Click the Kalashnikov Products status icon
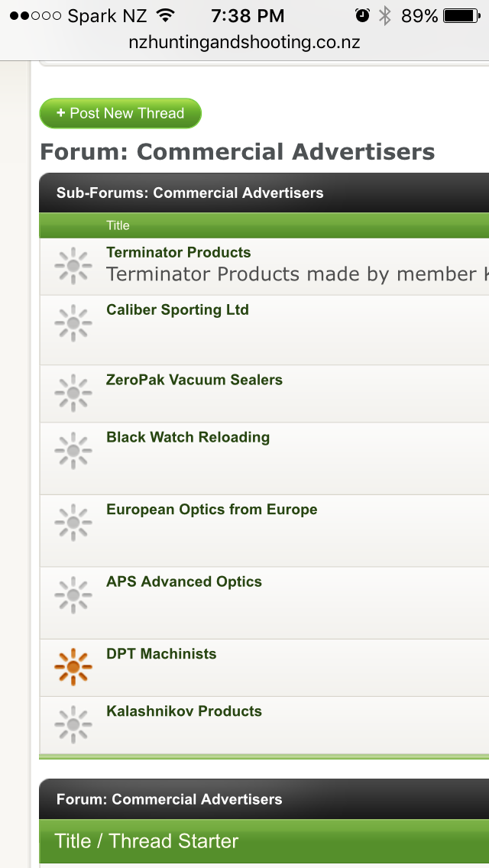The image size is (489, 868). (x=73, y=724)
